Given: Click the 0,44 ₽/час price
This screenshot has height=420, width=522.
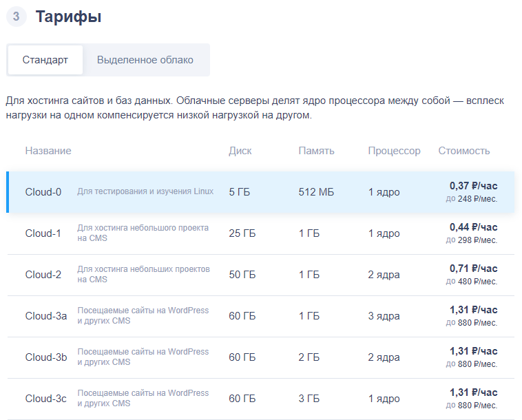Looking at the screenshot, I should pyautogui.click(x=473, y=227).
